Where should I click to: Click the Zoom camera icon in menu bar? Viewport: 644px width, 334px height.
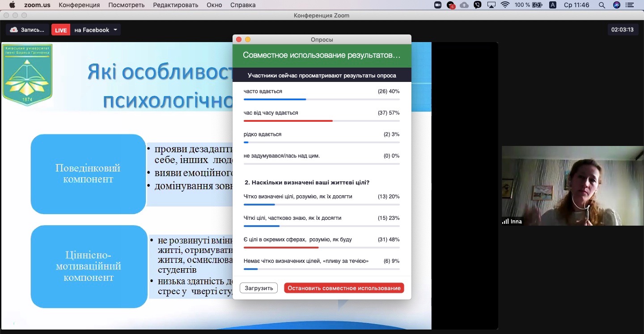pos(438,5)
